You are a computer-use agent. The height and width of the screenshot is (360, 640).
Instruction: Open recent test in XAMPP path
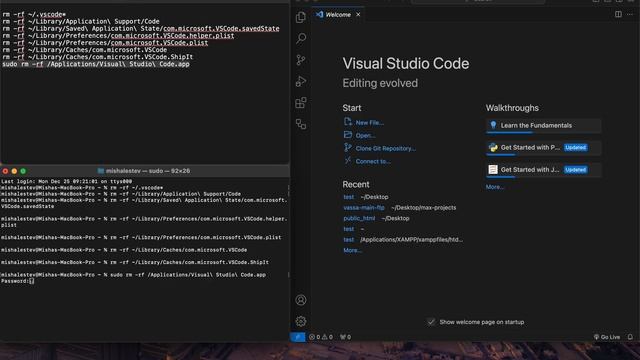349,240
